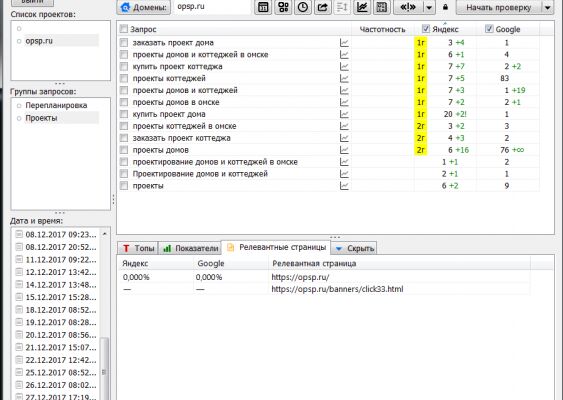This screenshot has width=563, height=400.
Task: Switch to the Топы tab
Action: [138, 248]
